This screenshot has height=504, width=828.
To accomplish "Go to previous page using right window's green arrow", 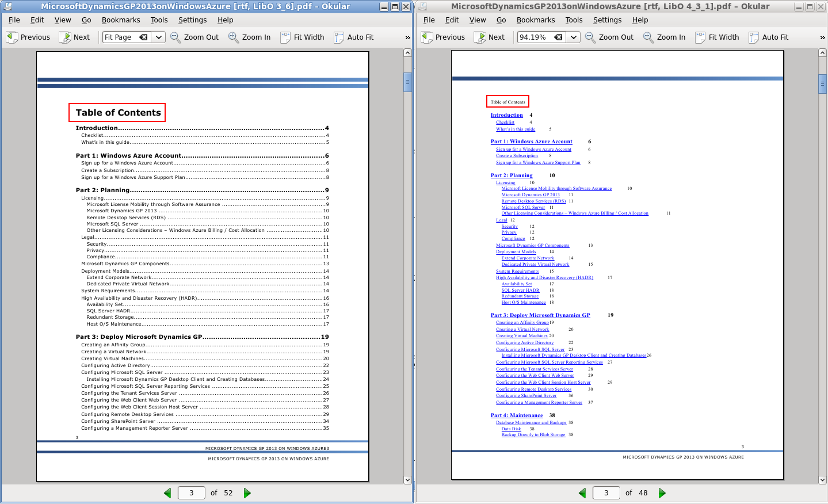I will (x=582, y=493).
